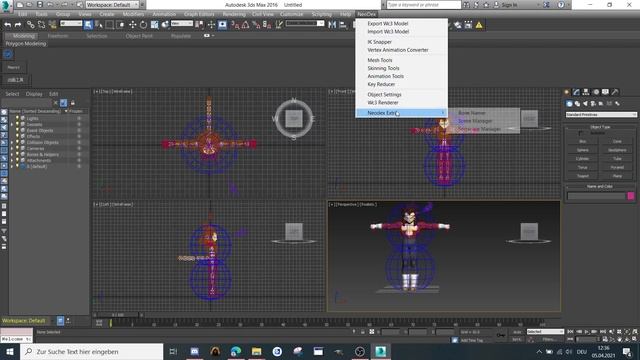Choose the Shapes category icon

coord(577,104)
